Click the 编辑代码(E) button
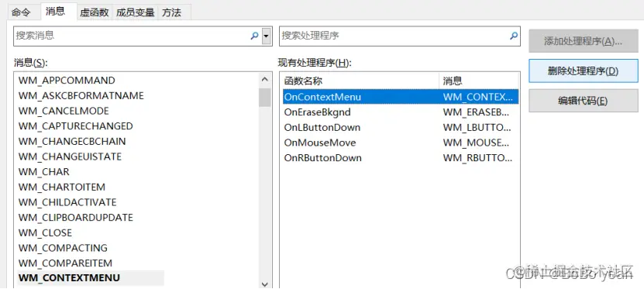Screen dimensions: 644x289 pyautogui.click(x=584, y=101)
